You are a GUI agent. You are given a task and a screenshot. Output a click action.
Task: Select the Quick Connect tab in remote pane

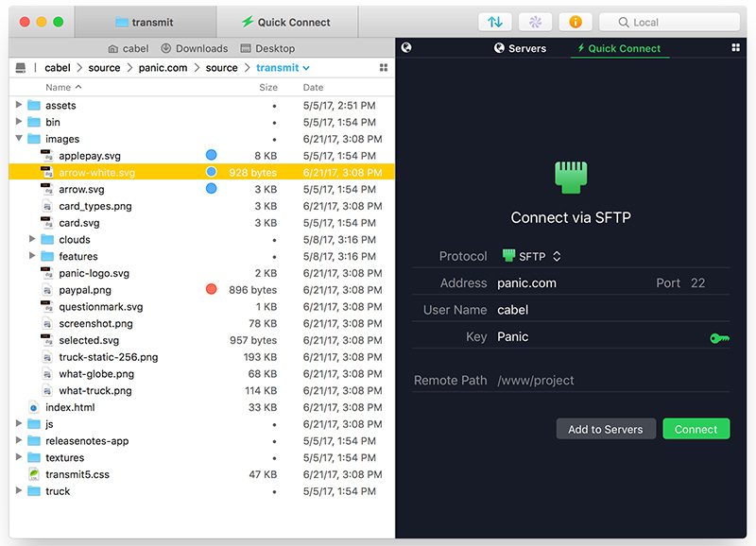(619, 48)
